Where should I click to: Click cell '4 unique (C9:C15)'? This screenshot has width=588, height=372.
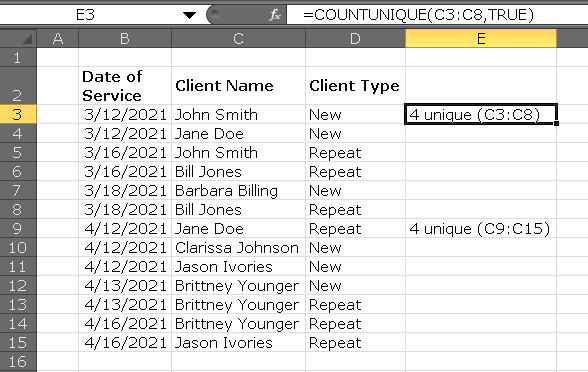click(x=481, y=229)
